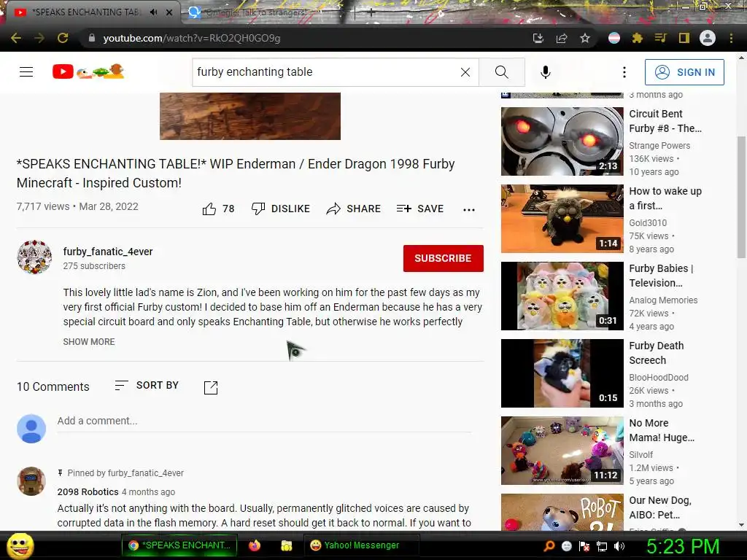Open 2098 Robotics commenter avatar

(31, 481)
